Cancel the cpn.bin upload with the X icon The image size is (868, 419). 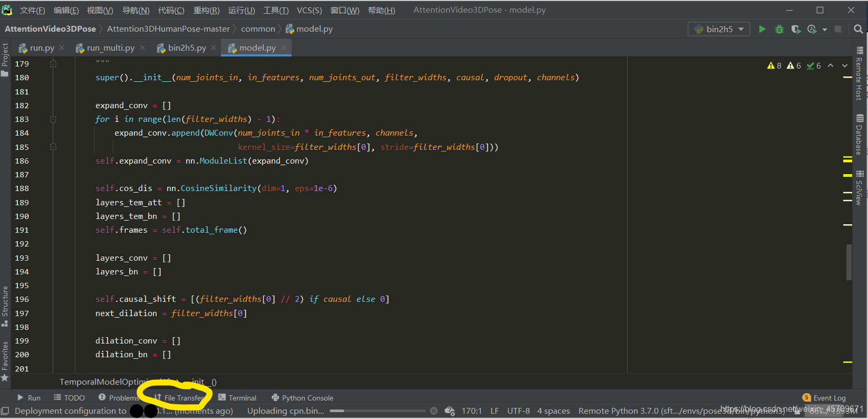tap(433, 411)
